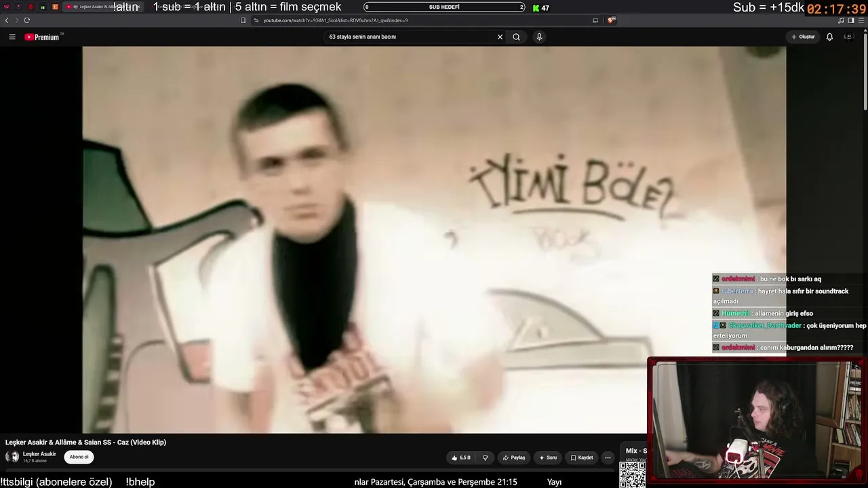Click the SUB HEDEFİ goal progress bar
868x488 pixels.
pos(444,7)
